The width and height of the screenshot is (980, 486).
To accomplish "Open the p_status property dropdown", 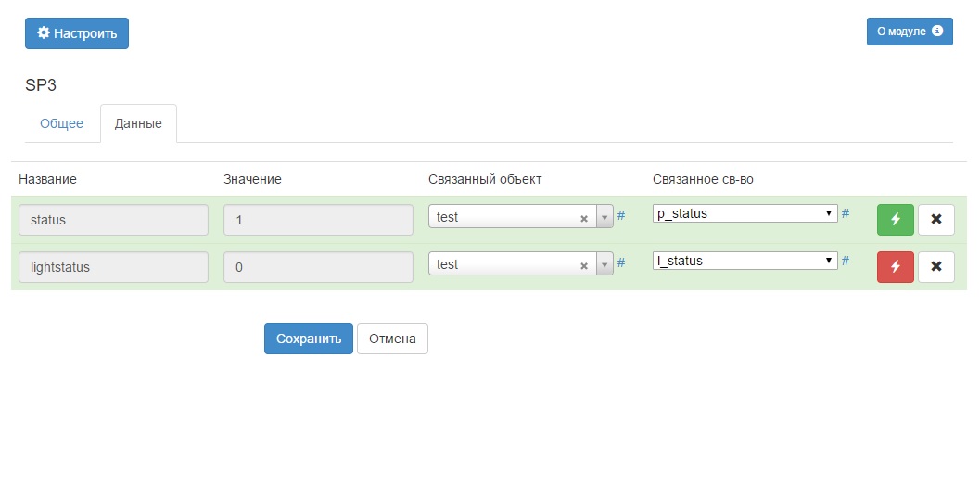I will pyautogui.click(x=745, y=213).
